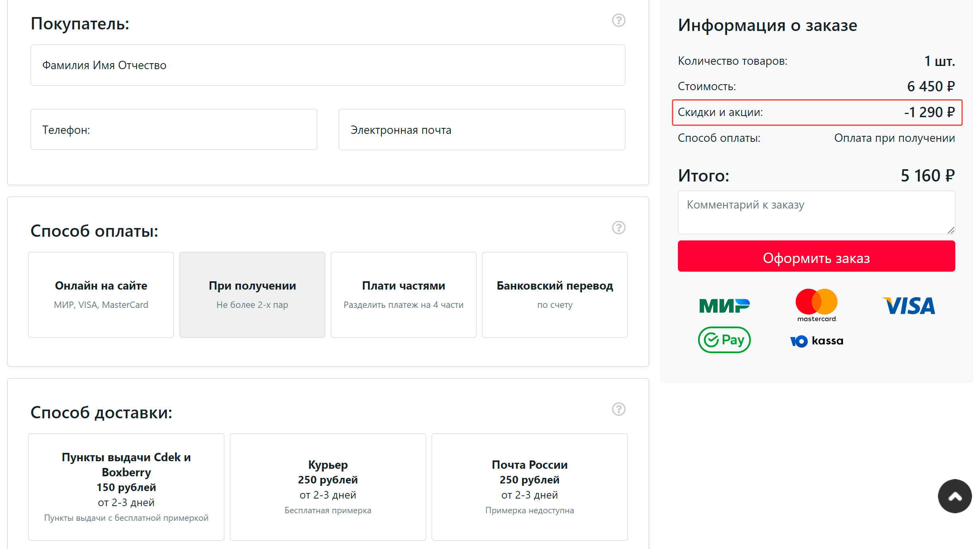
Task: Click Разделить платеж на 4 части text
Action: pos(403,305)
